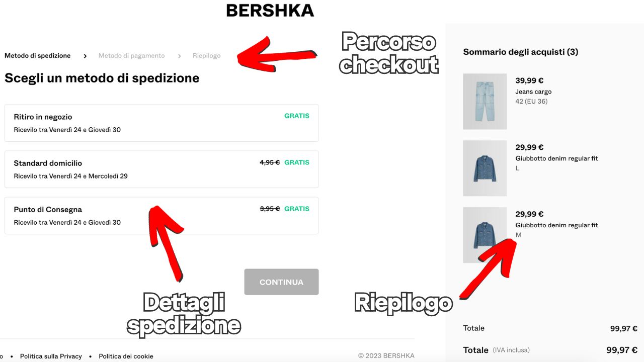Open Politica sulla Privacy page
Viewport: 644px width, 362px height.
[x=50, y=356]
